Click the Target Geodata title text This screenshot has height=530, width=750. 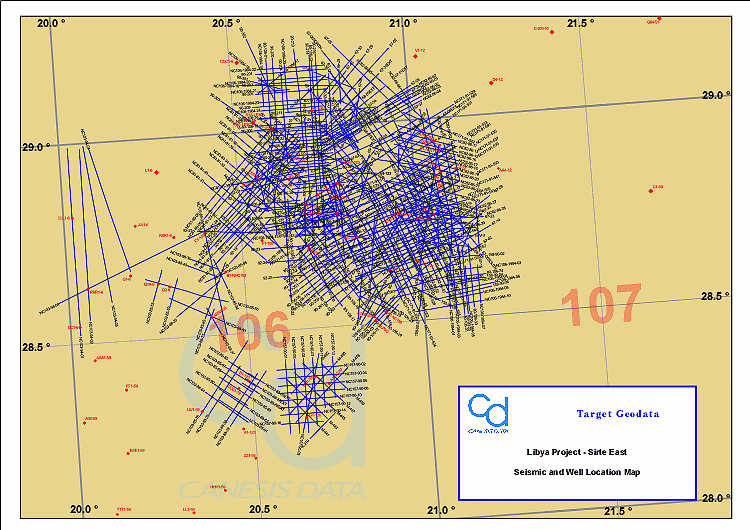pyautogui.click(x=617, y=413)
